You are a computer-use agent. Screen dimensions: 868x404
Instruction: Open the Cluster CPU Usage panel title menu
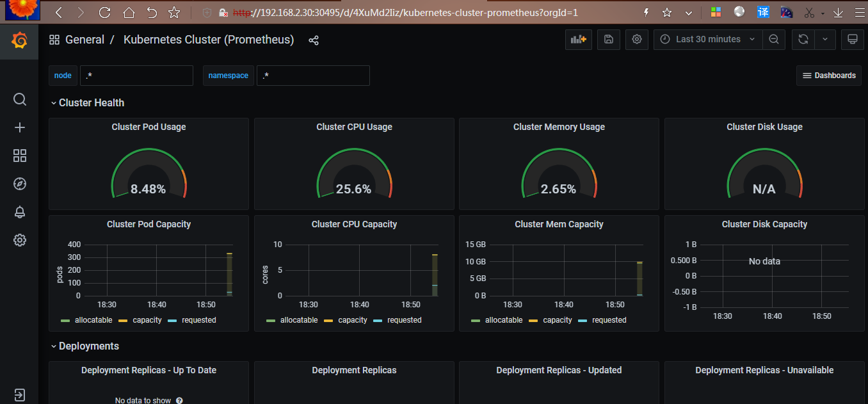(x=354, y=127)
